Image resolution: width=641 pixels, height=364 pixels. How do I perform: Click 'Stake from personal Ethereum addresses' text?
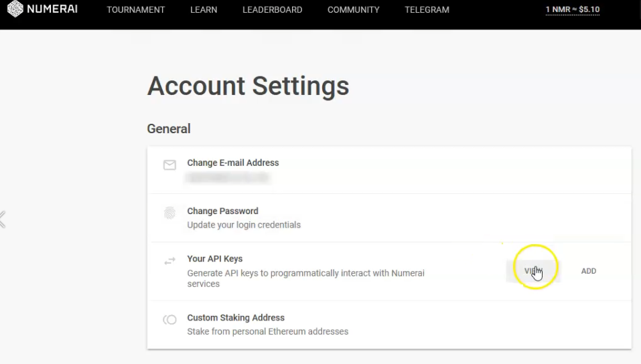268,331
